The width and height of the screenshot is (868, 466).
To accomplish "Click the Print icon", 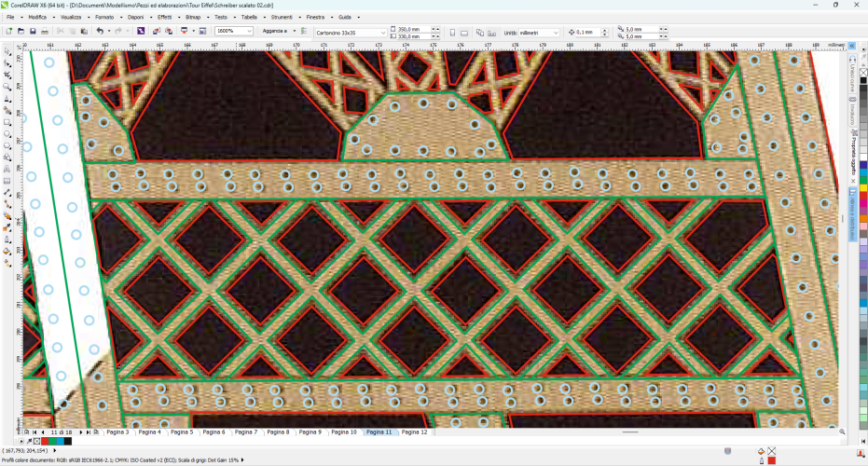I will click(x=45, y=31).
